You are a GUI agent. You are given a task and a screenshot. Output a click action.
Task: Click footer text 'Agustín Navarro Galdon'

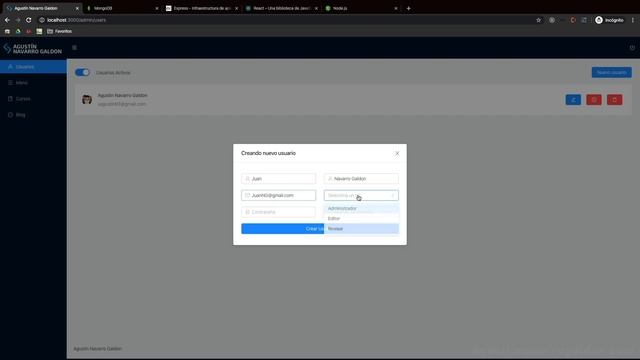click(98, 349)
